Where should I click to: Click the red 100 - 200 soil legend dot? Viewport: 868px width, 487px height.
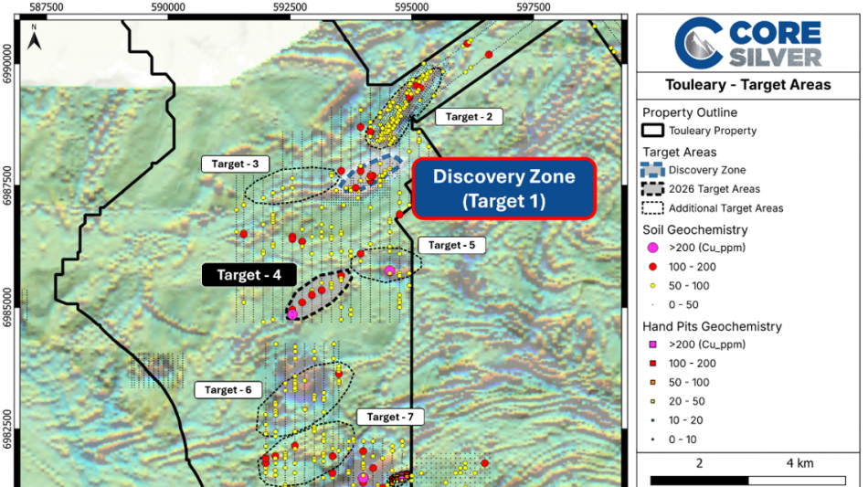tap(653, 267)
